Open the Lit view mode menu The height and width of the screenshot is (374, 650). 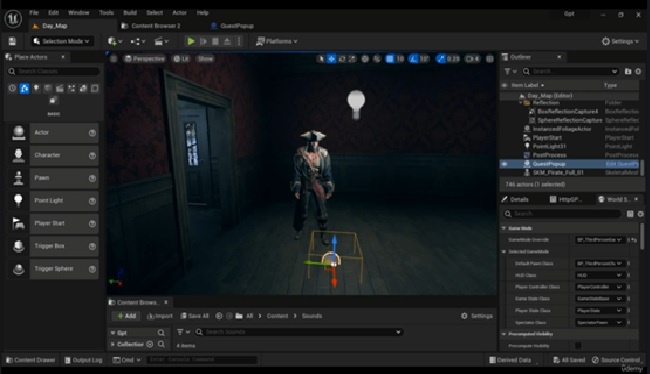click(x=181, y=59)
